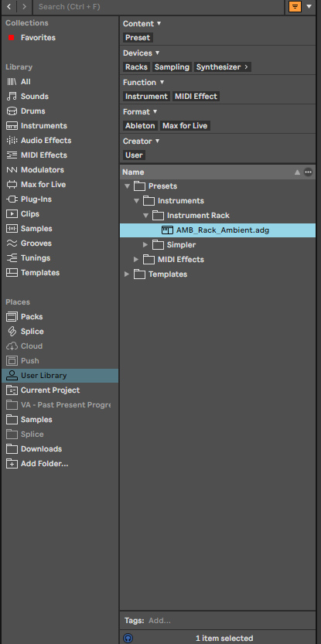The image size is (321, 644).
Task: Open the greyed Splice folder in Places
Action: (x=60, y=434)
